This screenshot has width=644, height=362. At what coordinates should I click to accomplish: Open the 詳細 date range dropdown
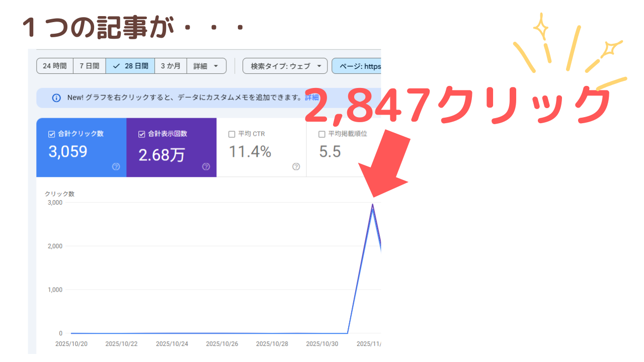(206, 66)
